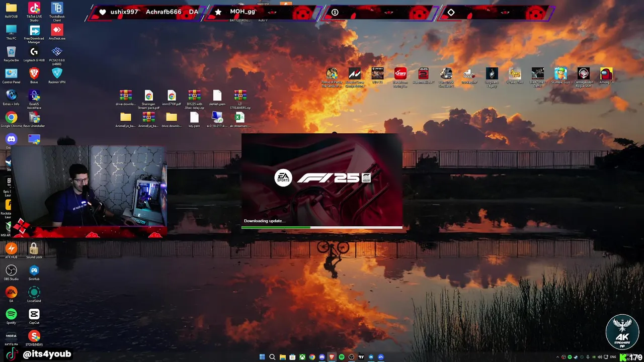Launch Spotify from the desktop
Viewport: 644px width, 362px height.
pos(11,316)
